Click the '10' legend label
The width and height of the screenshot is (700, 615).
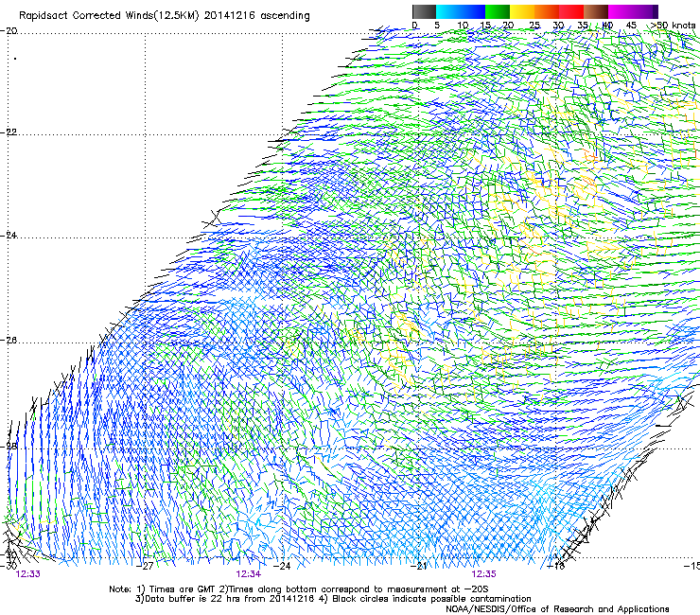pyautogui.click(x=463, y=26)
